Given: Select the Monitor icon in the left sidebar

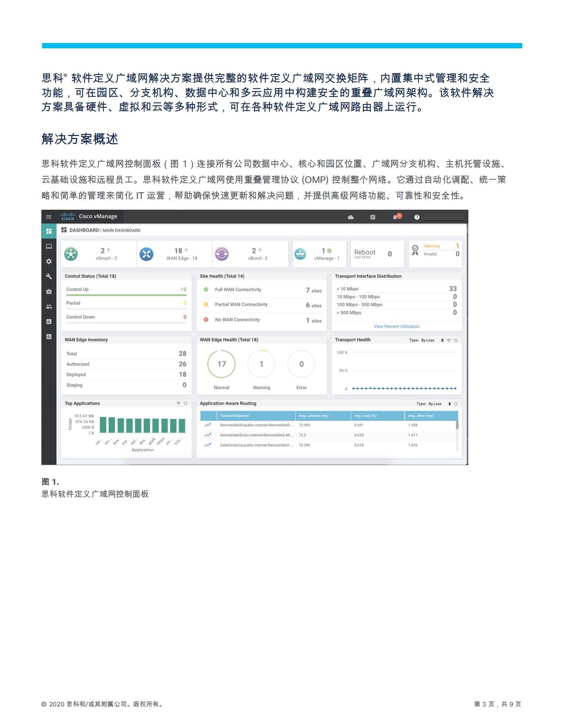Looking at the screenshot, I should (x=50, y=247).
